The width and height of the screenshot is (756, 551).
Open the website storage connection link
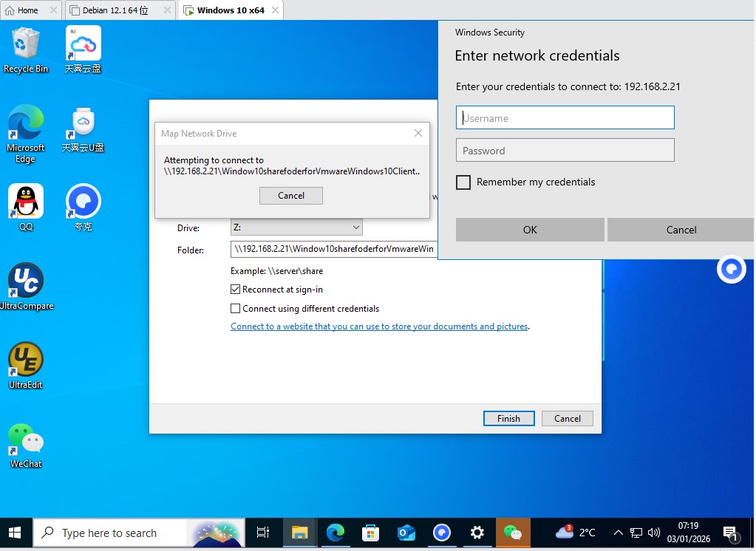tap(379, 326)
